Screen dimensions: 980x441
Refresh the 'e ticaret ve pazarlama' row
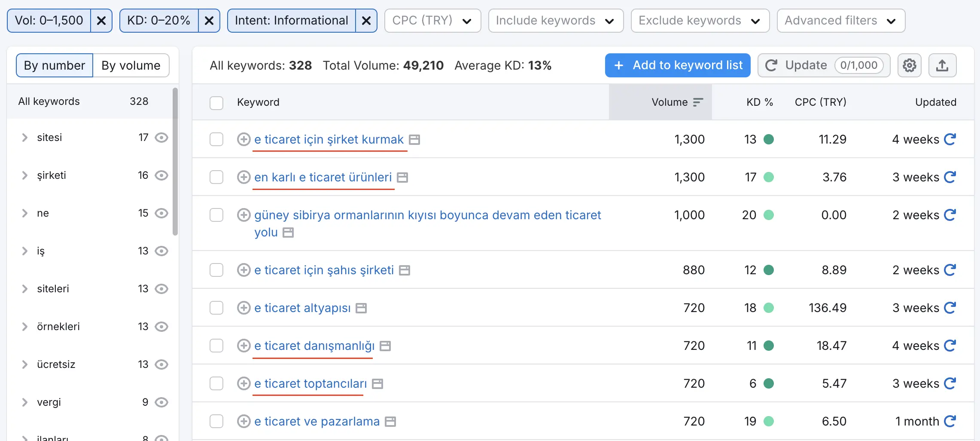click(950, 421)
